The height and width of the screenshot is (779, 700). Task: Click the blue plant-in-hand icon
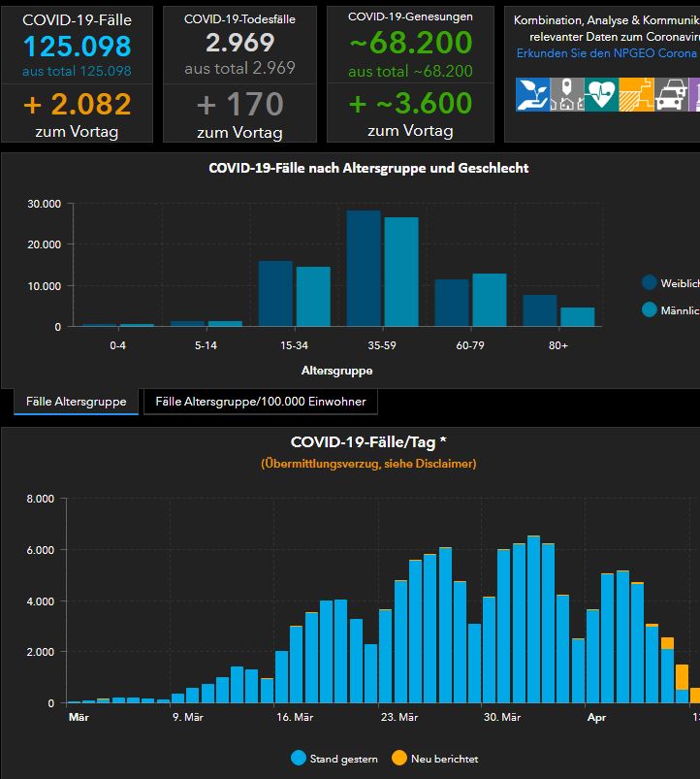coord(533,94)
